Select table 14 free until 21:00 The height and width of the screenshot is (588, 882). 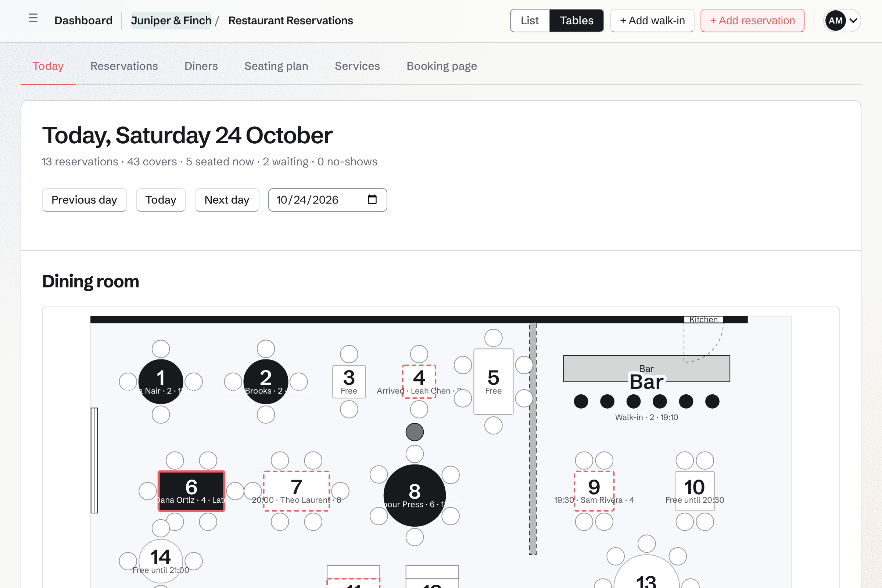coord(161,561)
